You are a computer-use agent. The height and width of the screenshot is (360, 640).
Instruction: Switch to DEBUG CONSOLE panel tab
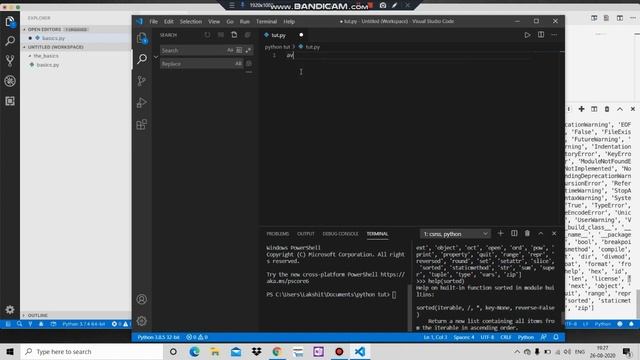(x=340, y=234)
